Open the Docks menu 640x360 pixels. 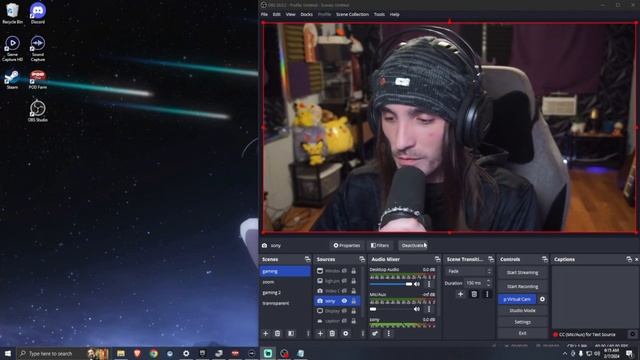(307, 14)
